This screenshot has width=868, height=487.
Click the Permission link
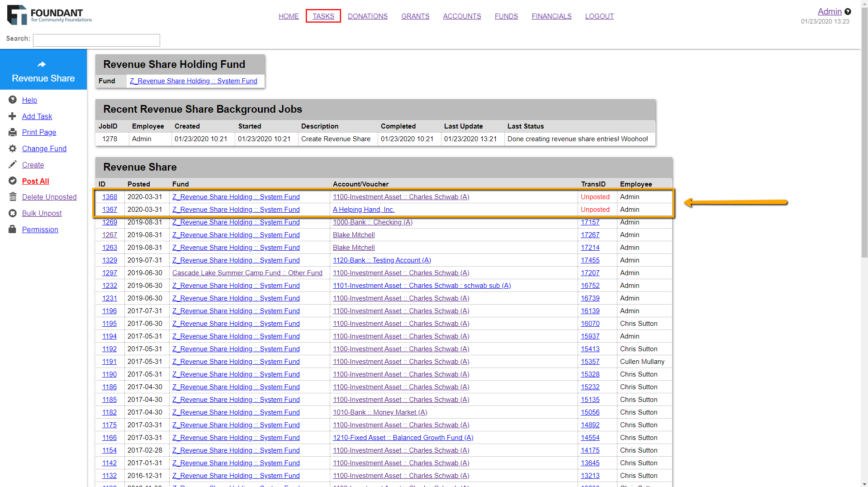point(40,229)
